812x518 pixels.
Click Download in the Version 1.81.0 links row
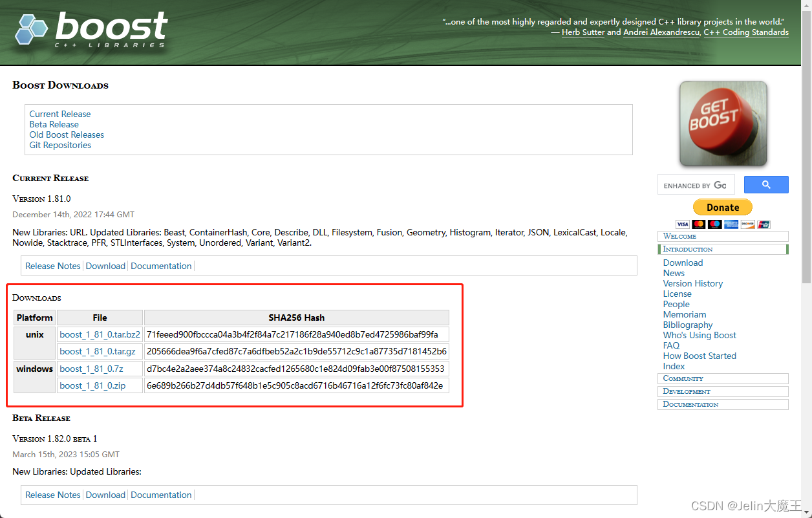click(x=105, y=266)
